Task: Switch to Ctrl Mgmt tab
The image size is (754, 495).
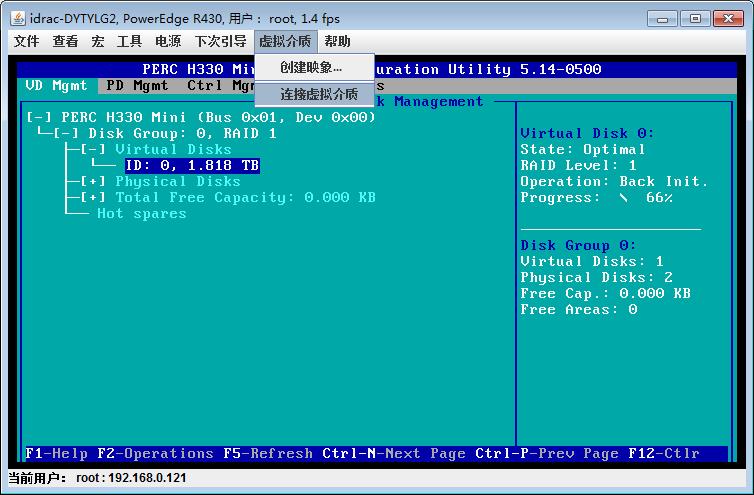Action: [220, 86]
